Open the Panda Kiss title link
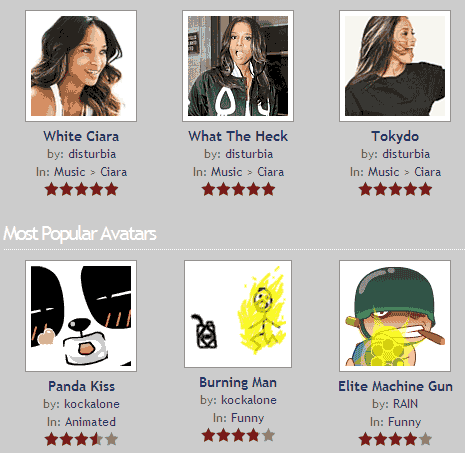Viewport: 465px width, 453px height. 81,386
